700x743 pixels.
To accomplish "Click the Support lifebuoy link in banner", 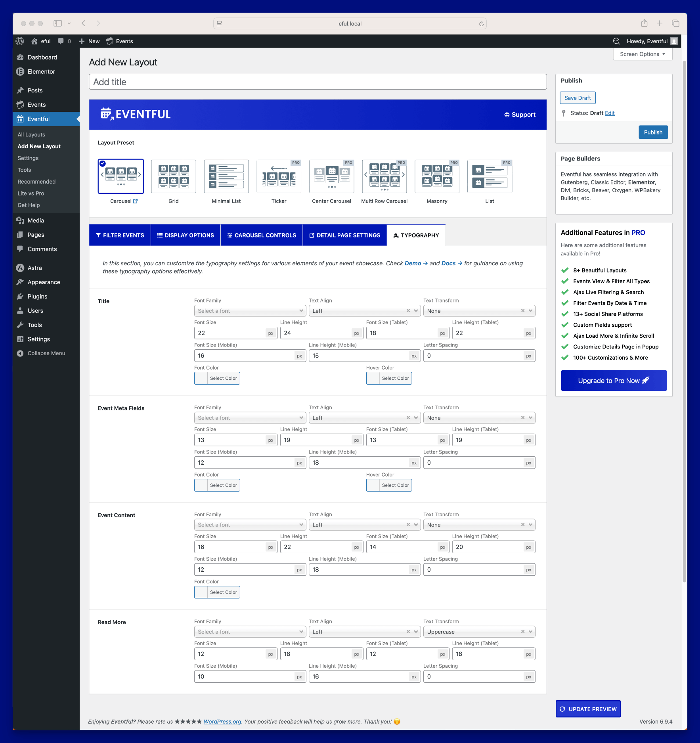I will [520, 115].
